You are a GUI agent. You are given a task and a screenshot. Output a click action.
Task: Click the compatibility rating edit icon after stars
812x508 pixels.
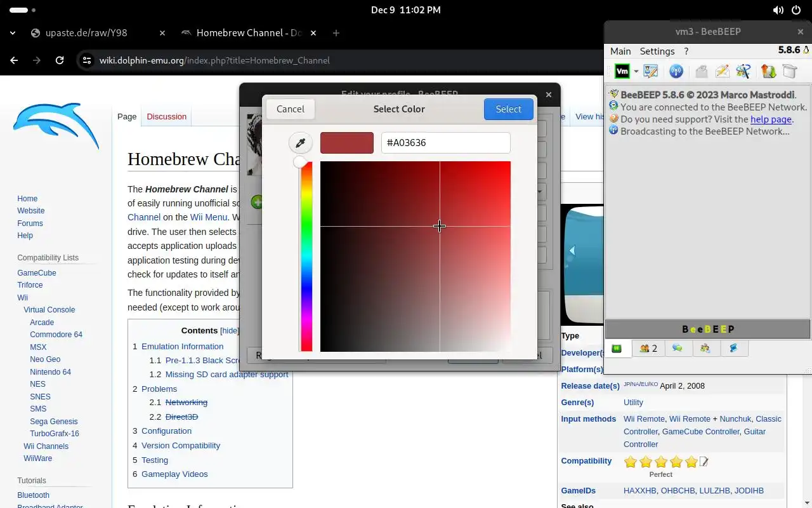[x=704, y=462]
